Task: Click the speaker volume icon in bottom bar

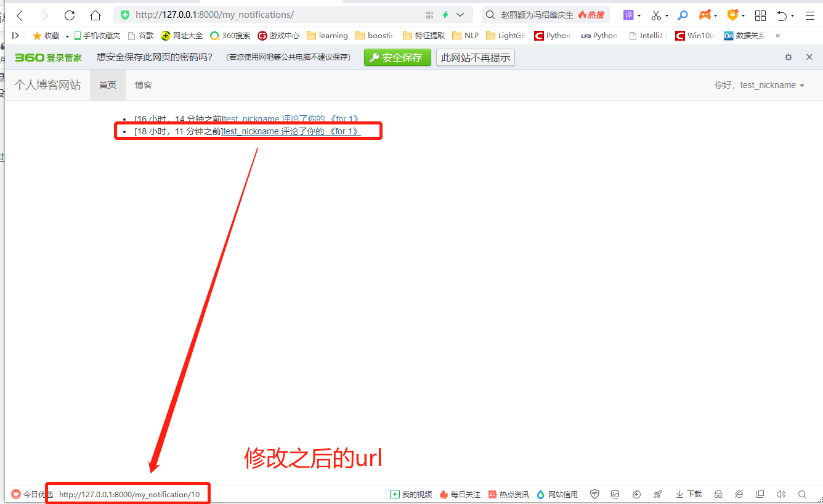Action: [x=780, y=494]
